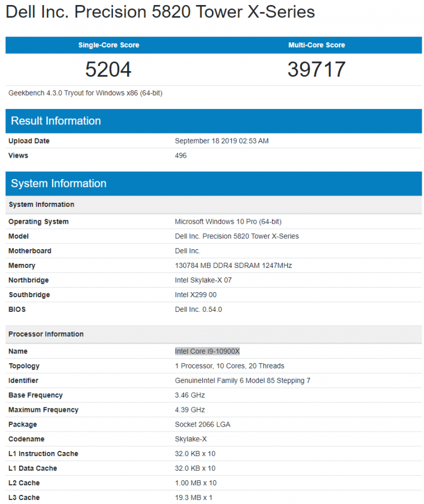424x504 pixels.
Task: Select base frequency value 3.46 GHz
Action: (190, 395)
